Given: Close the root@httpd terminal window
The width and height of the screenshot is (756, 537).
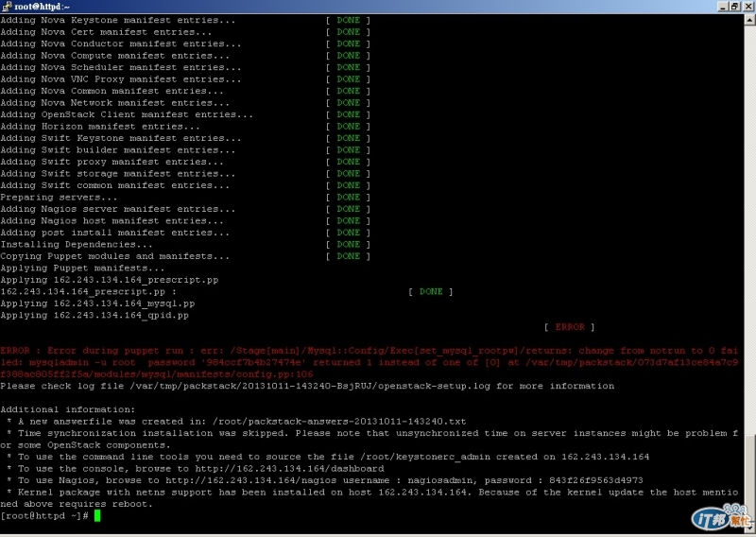Looking at the screenshot, I should 747,7.
